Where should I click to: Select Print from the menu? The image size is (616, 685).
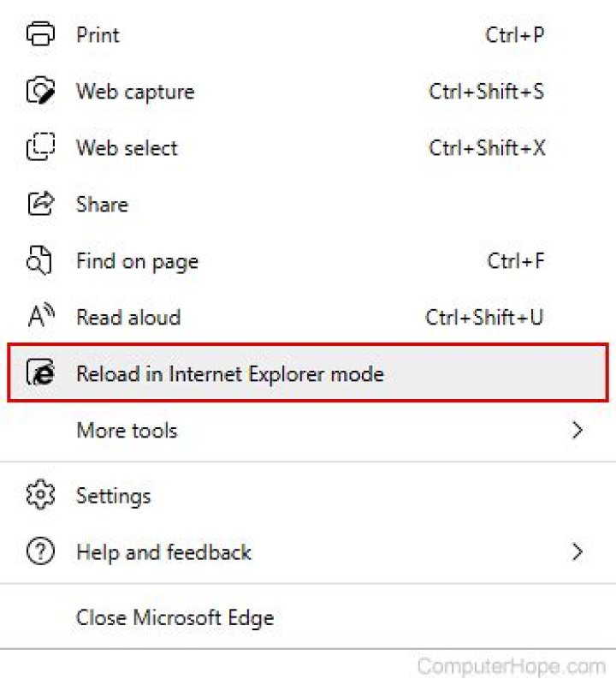pyautogui.click(x=98, y=35)
